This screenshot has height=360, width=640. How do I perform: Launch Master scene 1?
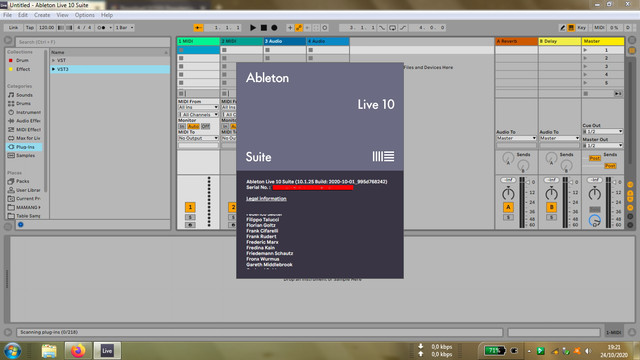point(585,50)
